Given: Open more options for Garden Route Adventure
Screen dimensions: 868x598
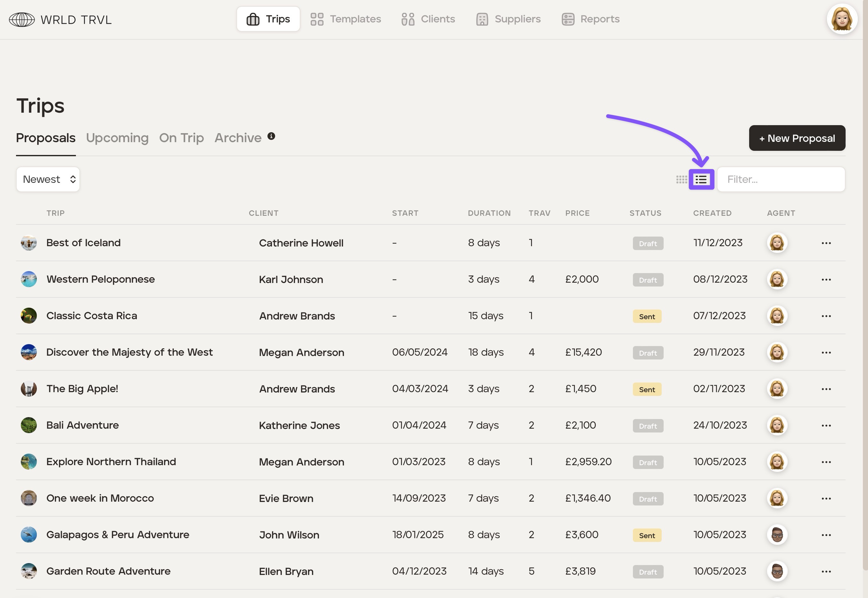Looking at the screenshot, I should tap(826, 571).
